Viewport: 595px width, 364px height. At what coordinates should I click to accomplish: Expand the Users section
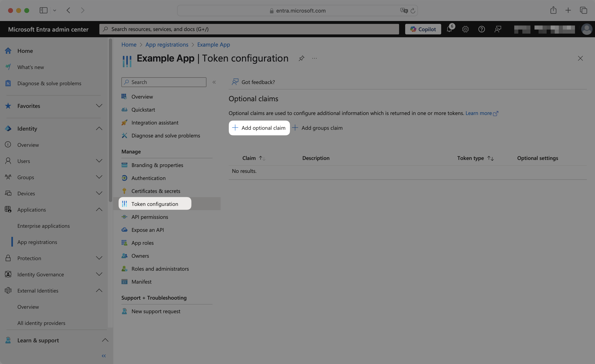[99, 161]
